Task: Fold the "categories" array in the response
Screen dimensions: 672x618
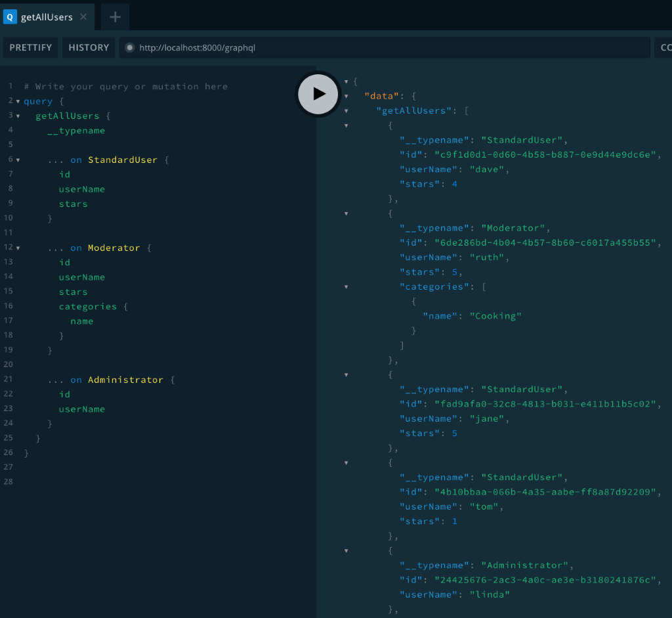Action: (346, 287)
